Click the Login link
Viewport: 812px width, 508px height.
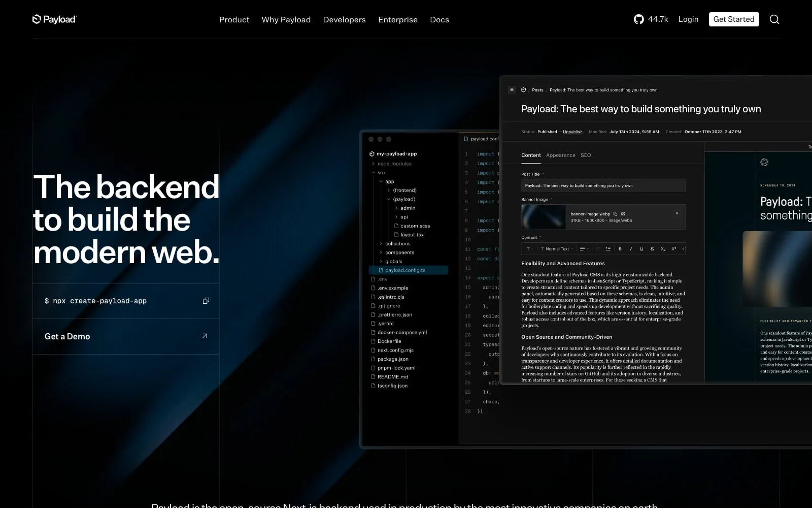click(x=688, y=19)
